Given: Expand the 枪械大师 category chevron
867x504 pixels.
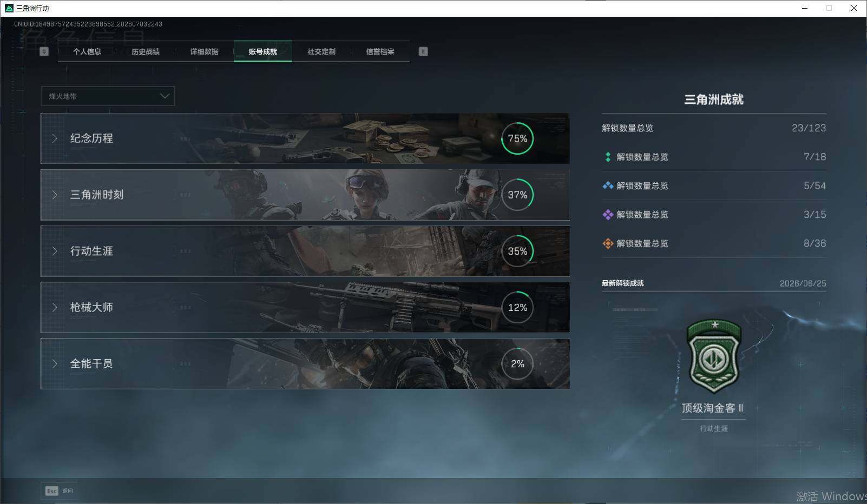Looking at the screenshot, I should [55, 307].
